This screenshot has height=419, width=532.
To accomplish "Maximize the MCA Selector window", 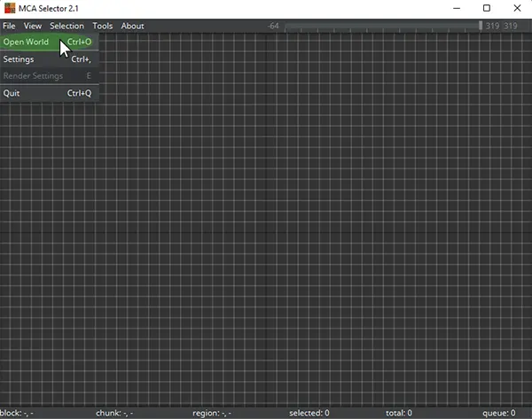I will coord(486,8).
